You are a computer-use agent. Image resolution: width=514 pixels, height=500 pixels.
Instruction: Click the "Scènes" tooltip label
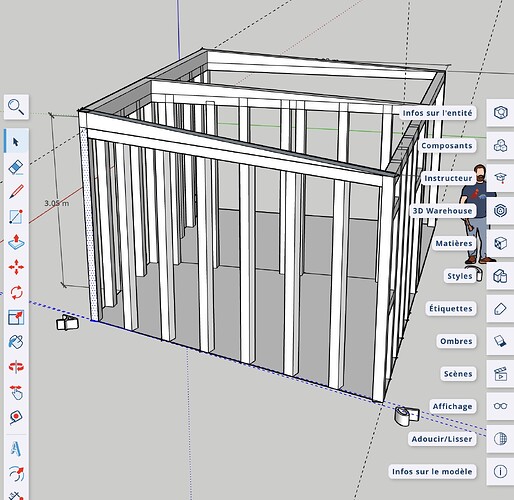pos(458,374)
